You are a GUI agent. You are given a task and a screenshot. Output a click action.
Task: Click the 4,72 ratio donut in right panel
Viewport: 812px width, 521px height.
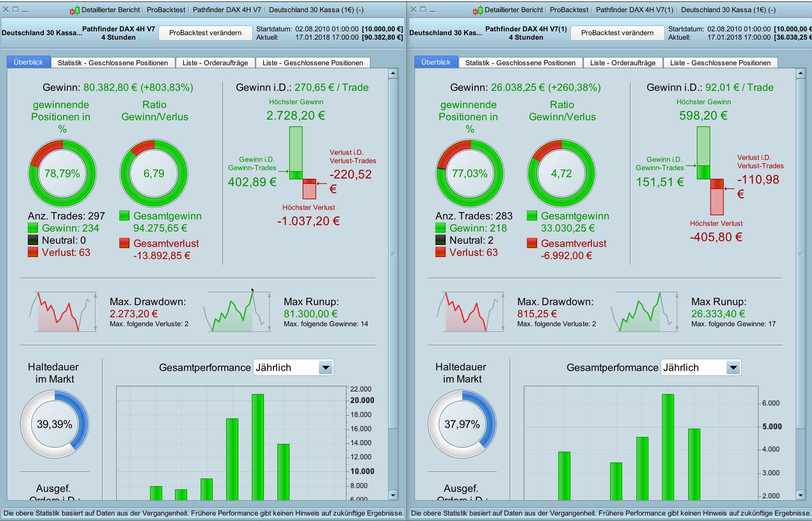[x=561, y=173]
